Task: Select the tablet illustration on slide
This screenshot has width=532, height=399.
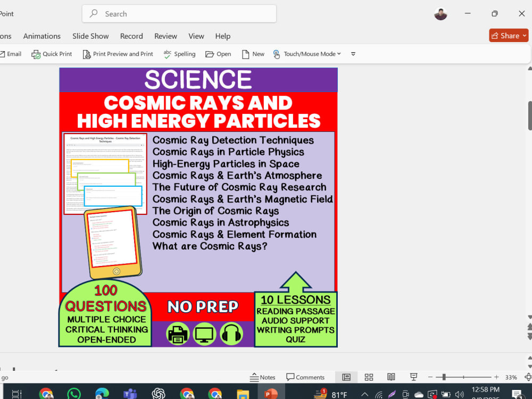Action: [x=113, y=243]
